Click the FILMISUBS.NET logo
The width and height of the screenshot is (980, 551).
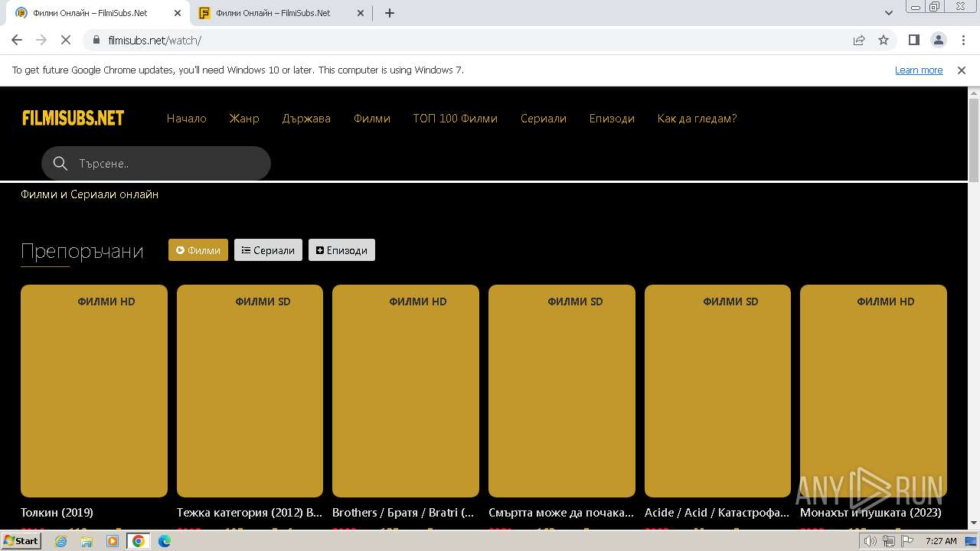(x=73, y=118)
